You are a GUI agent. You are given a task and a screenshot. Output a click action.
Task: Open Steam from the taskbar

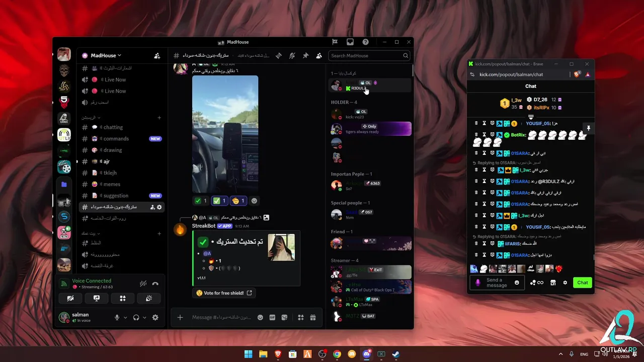tap(396, 354)
